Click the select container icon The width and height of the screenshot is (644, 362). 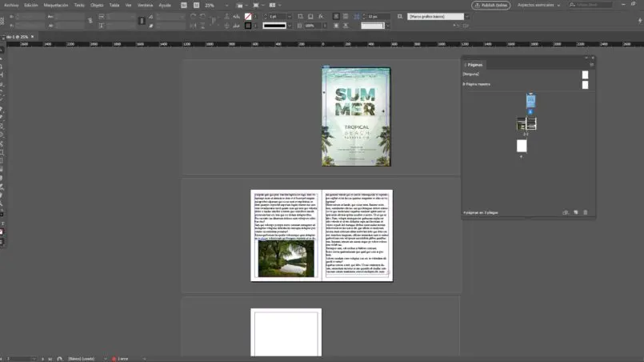click(226, 17)
